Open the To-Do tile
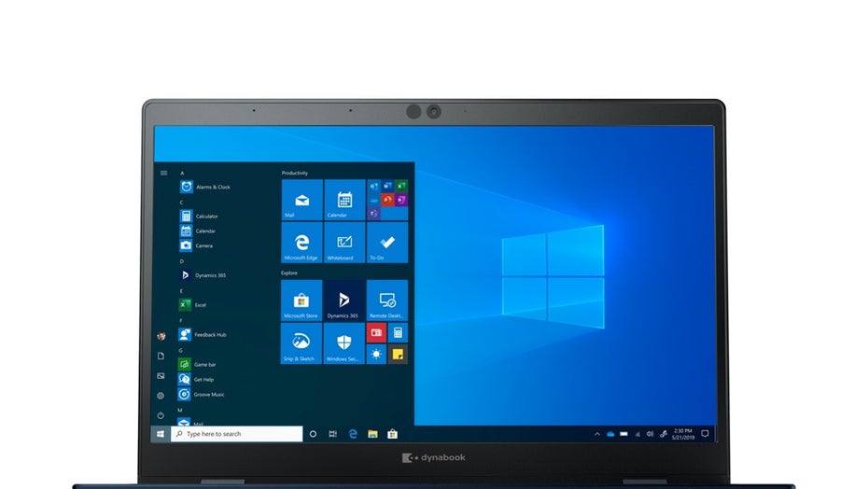The height and width of the screenshot is (489, 868). 386,243
